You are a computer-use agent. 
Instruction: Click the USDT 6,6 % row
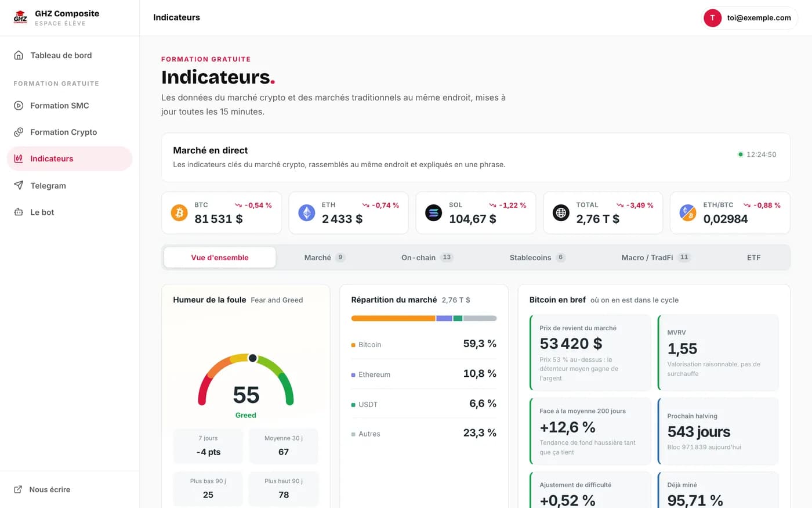coord(424,404)
